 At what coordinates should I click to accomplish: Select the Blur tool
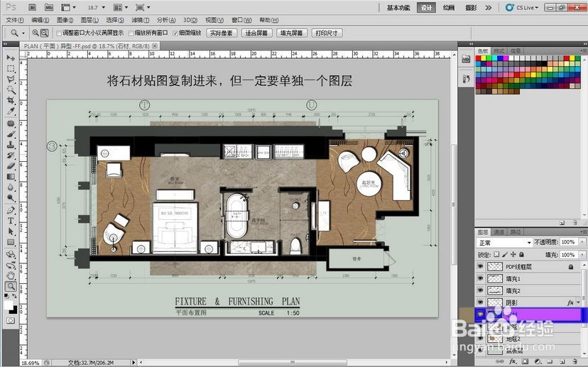11,187
